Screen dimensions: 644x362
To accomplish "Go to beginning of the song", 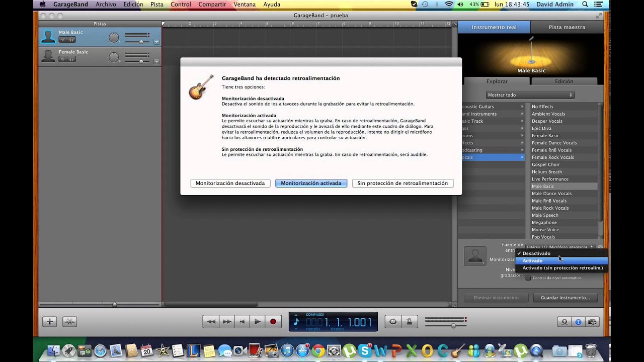I will tap(242, 322).
